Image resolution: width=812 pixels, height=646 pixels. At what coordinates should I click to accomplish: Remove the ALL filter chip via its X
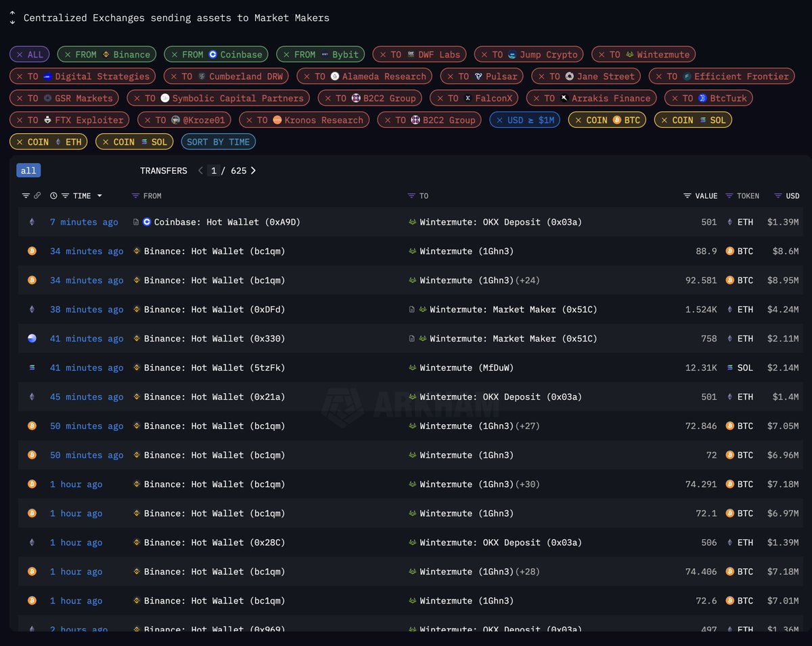20,55
